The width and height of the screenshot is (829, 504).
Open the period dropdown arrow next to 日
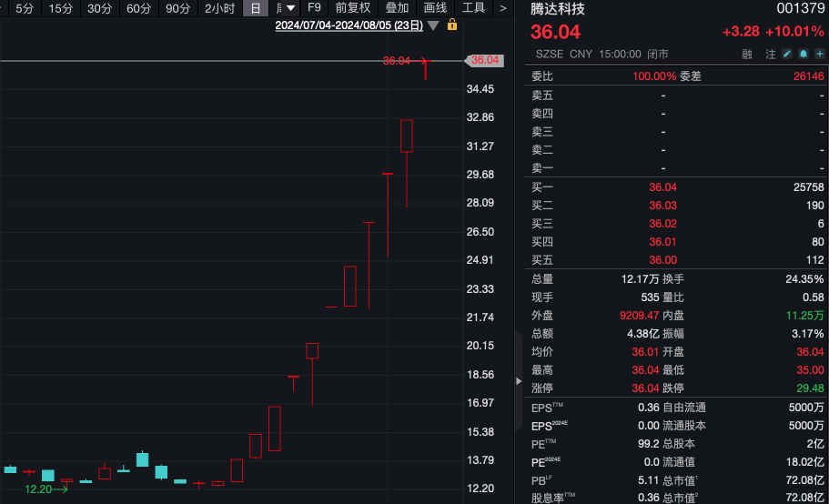[290, 8]
